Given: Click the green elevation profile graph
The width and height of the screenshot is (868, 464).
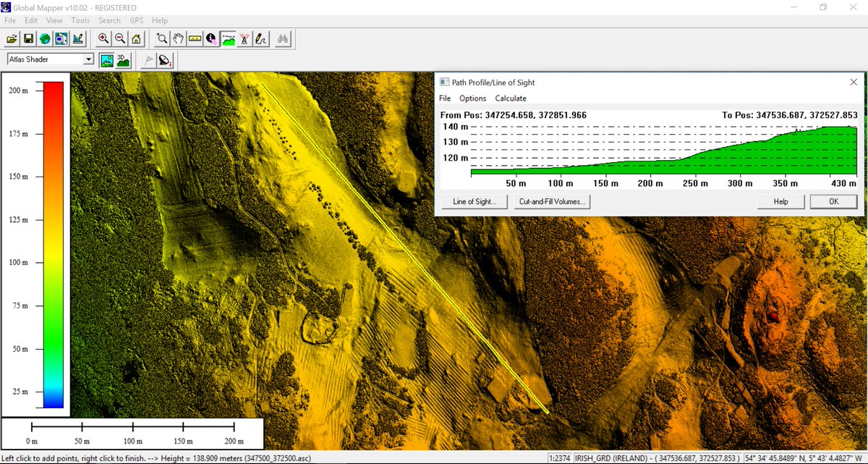Looking at the screenshot, I should tap(663, 151).
